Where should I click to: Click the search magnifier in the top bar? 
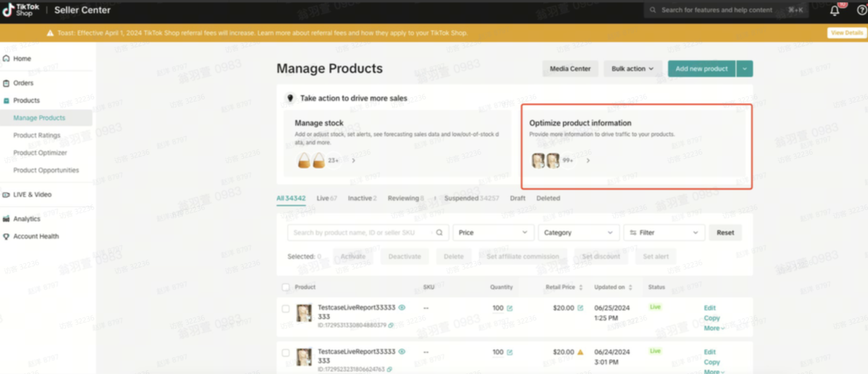652,10
